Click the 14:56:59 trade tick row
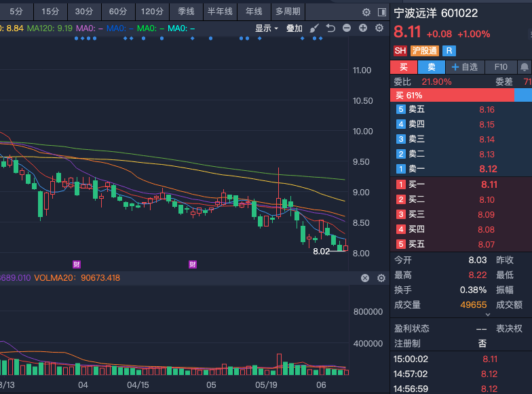Screen dimensions: 532x394 (x=461, y=388)
